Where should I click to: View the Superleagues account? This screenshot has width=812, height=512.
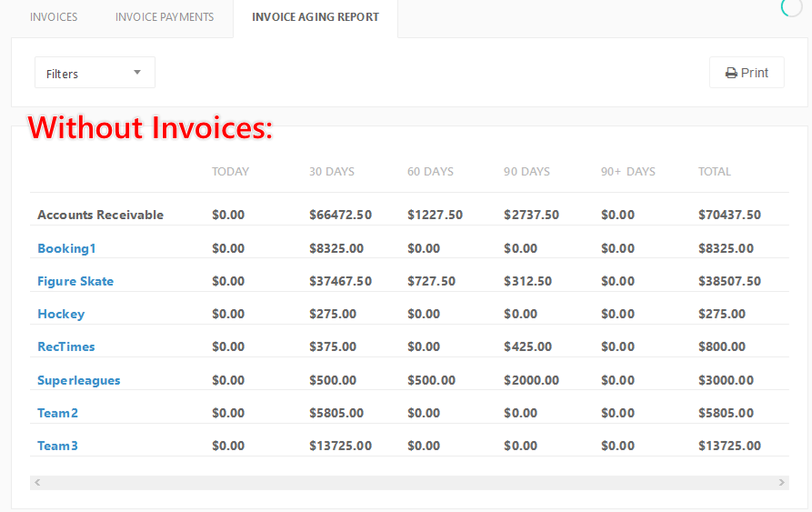pos(79,380)
